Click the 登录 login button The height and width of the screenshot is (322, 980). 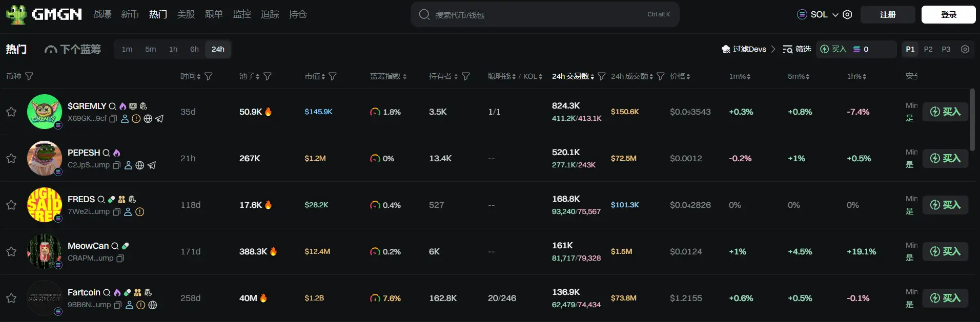948,14
